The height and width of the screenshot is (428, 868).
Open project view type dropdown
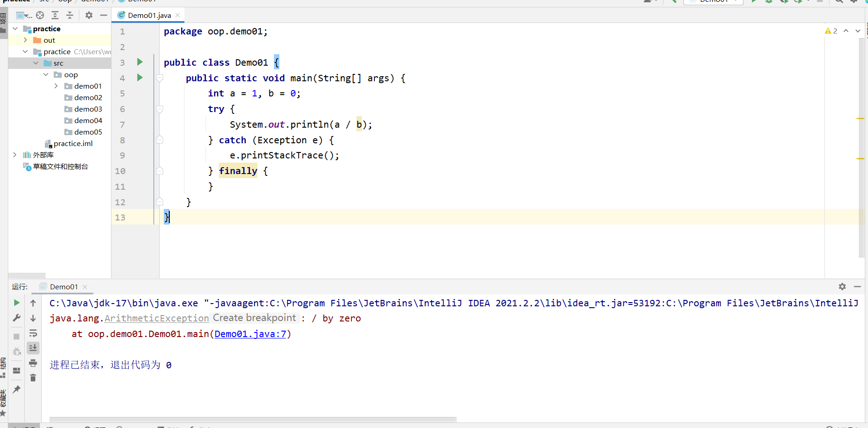pos(24,15)
